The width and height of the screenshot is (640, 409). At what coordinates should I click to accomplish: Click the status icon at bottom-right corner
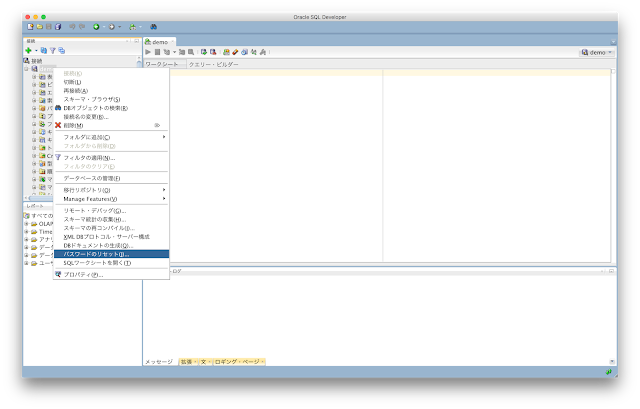point(608,372)
